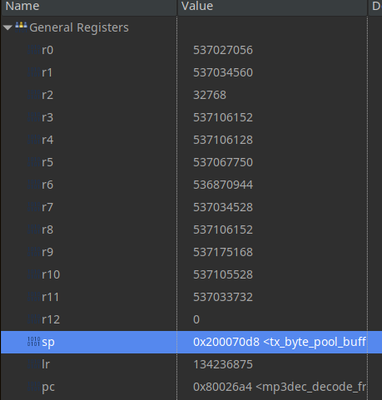Viewport: 382px width, 400px height.
Task: Click r11 value 537033732
Action: coord(223,297)
